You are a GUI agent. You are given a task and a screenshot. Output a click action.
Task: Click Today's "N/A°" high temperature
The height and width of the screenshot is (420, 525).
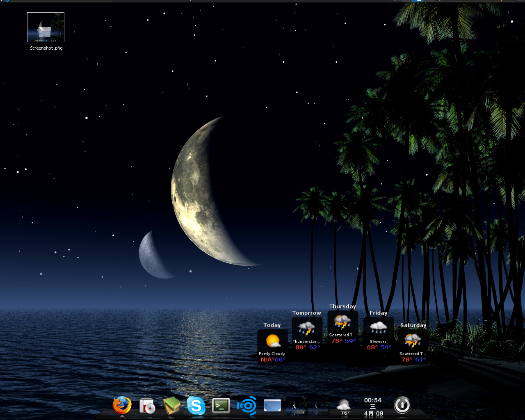coord(267,360)
